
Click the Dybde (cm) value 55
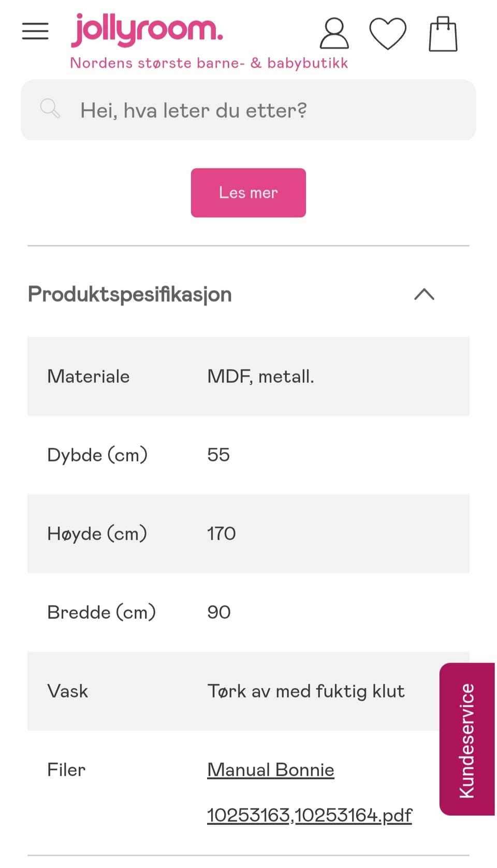(218, 455)
